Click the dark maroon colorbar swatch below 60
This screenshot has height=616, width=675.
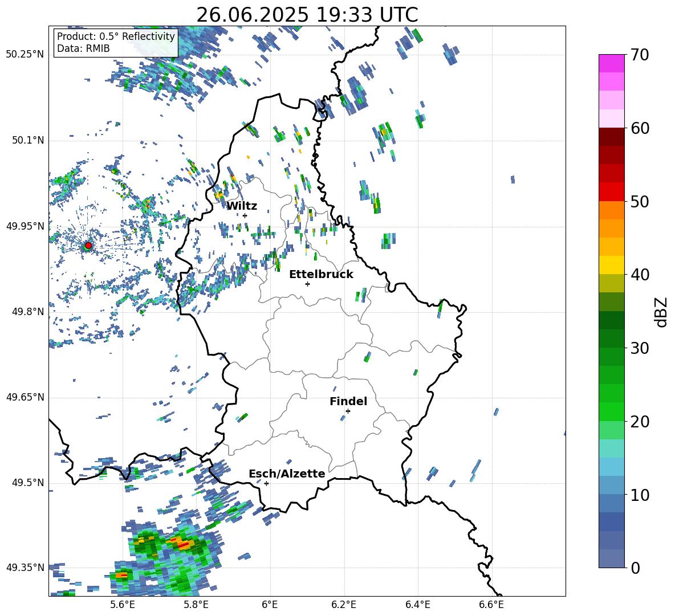click(x=611, y=136)
